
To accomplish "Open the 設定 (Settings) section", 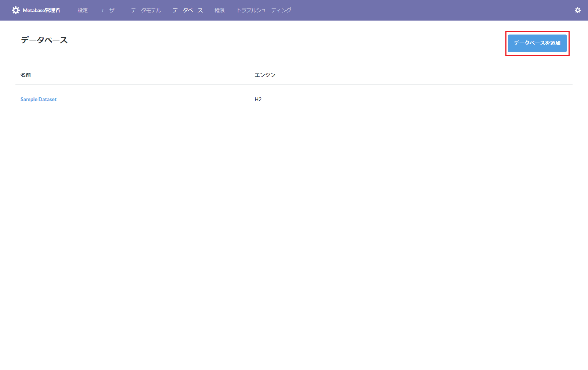I will [82, 10].
